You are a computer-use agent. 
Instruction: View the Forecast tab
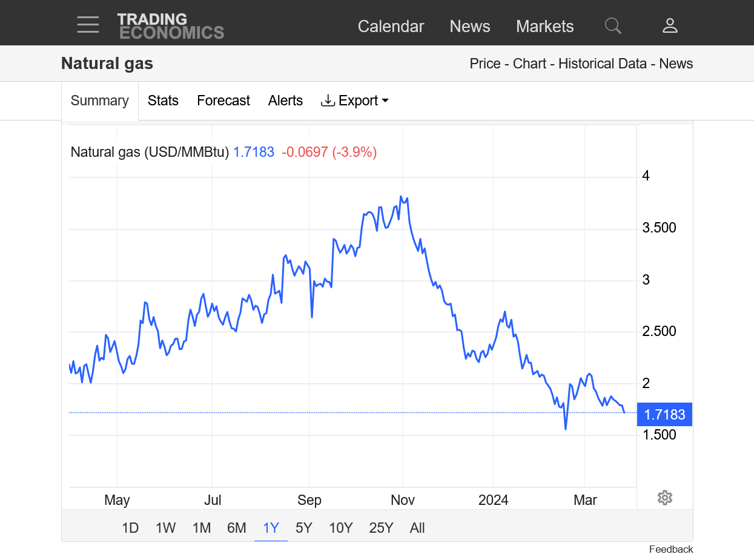(223, 100)
